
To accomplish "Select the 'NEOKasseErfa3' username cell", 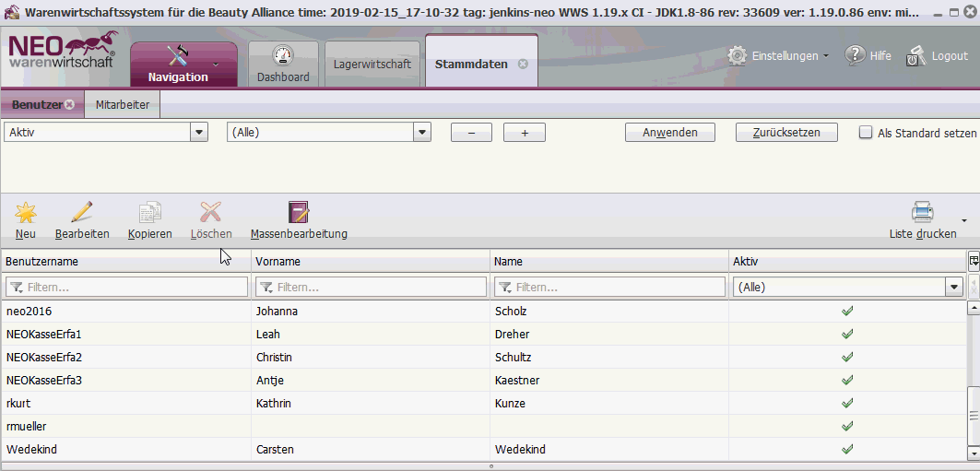I will click(x=126, y=380).
